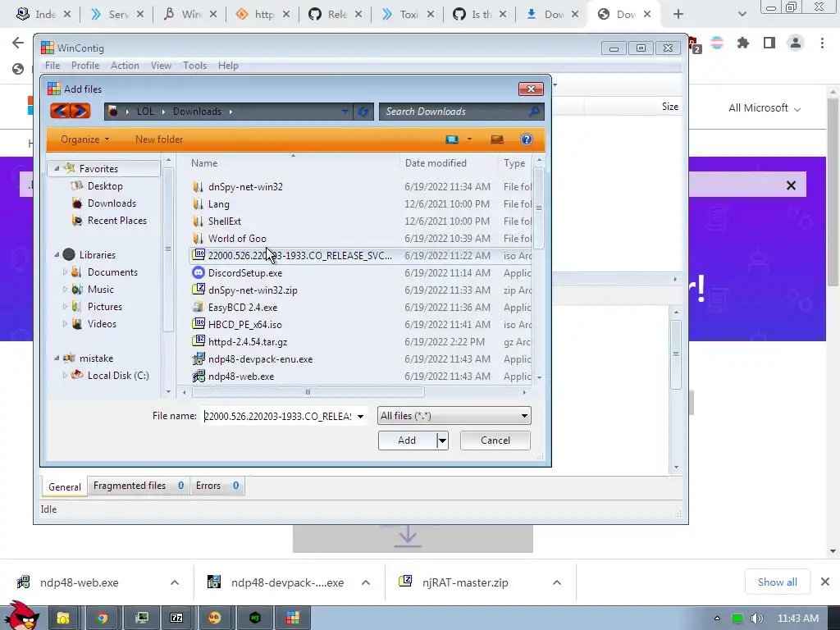Image resolution: width=840 pixels, height=630 pixels.
Task: Open the WinContig Action menu
Action: point(125,66)
